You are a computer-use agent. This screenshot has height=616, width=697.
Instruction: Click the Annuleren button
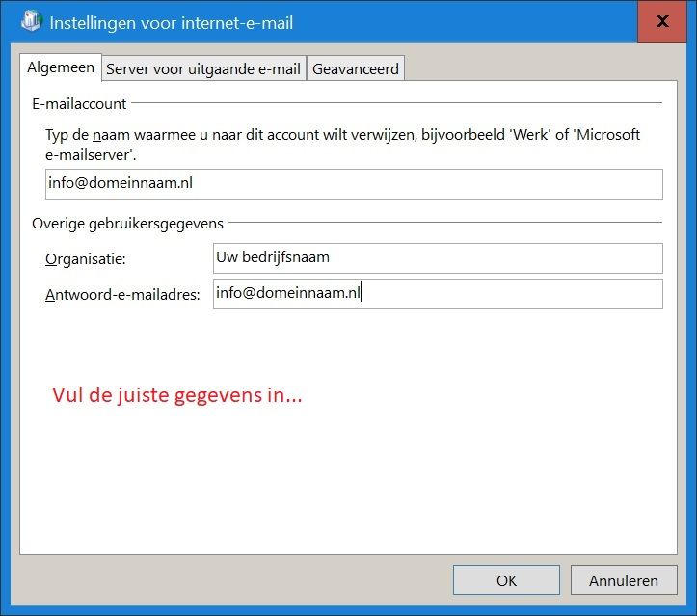click(x=624, y=580)
